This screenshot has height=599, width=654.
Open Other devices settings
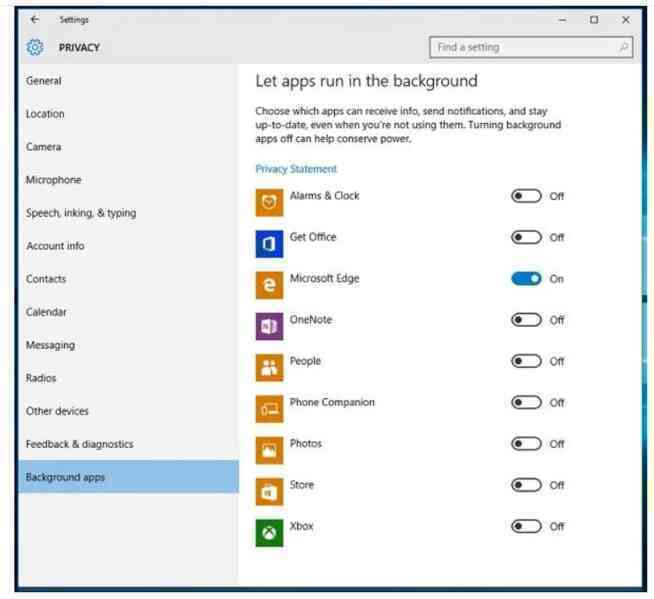point(128,411)
